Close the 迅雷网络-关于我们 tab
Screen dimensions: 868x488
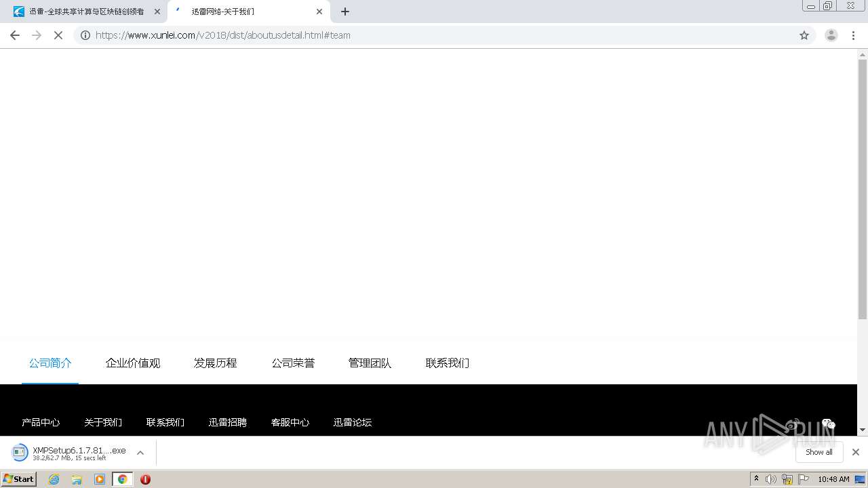tap(319, 12)
